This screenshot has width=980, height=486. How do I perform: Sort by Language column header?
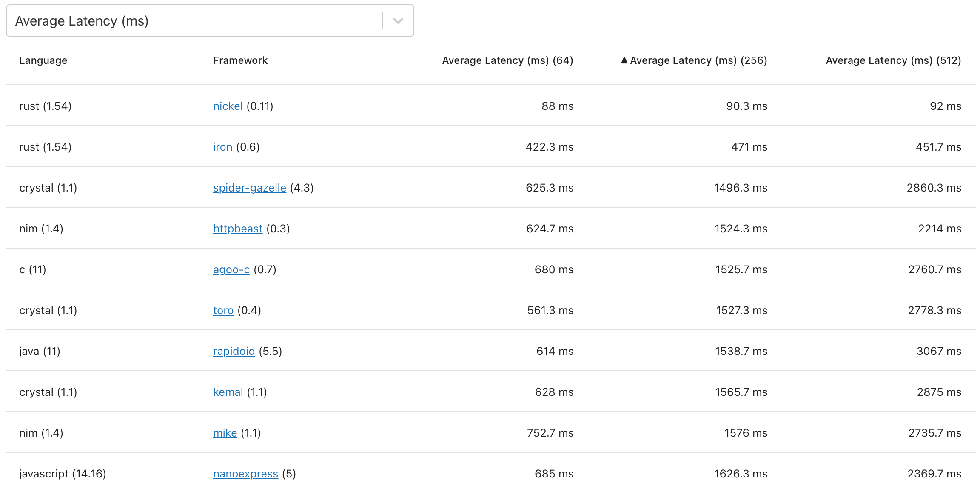click(x=43, y=60)
